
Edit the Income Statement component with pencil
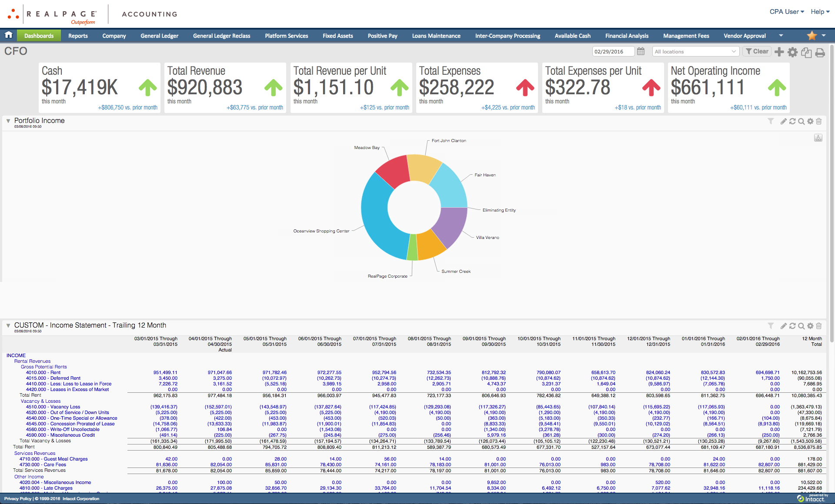click(x=783, y=326)
